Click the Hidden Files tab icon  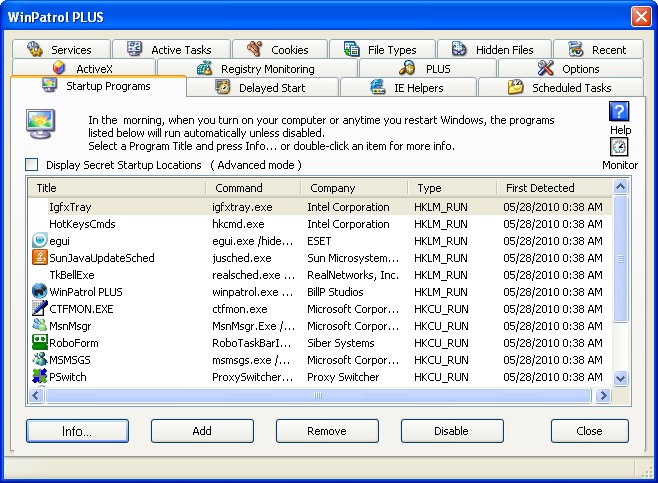coord(459,49)
